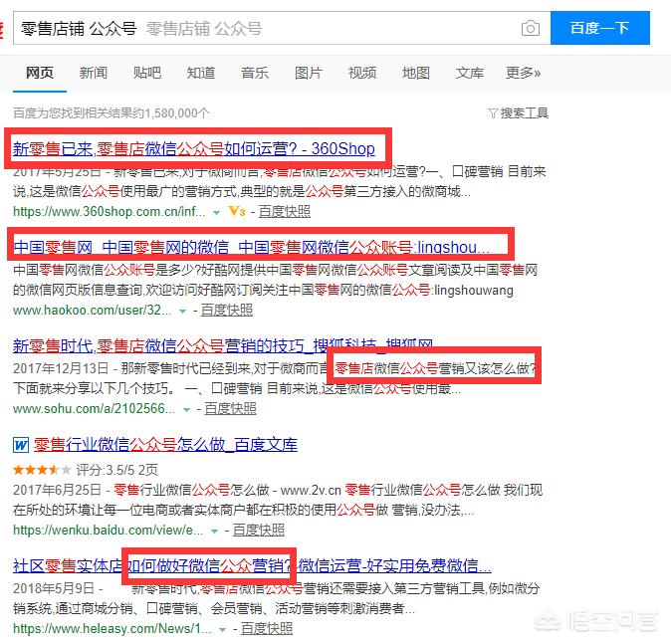Click the www.sohu.com green URL

pos(94,408)
